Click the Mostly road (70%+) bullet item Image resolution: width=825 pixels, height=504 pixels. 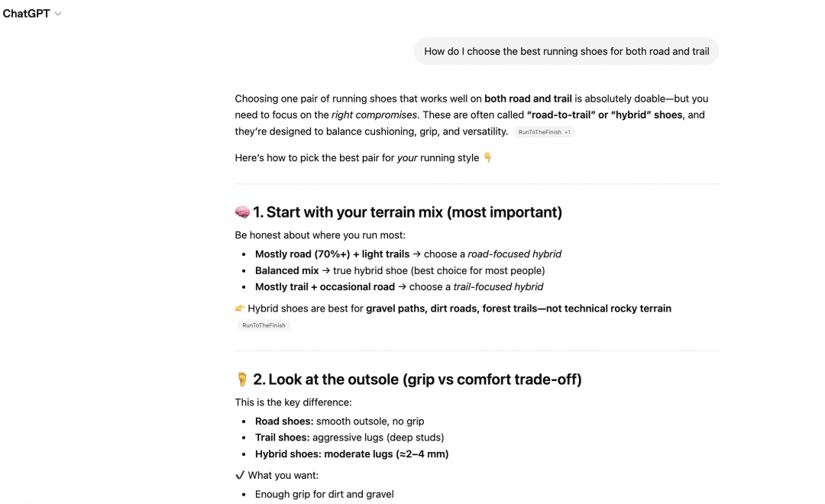[x=408, y=254]
